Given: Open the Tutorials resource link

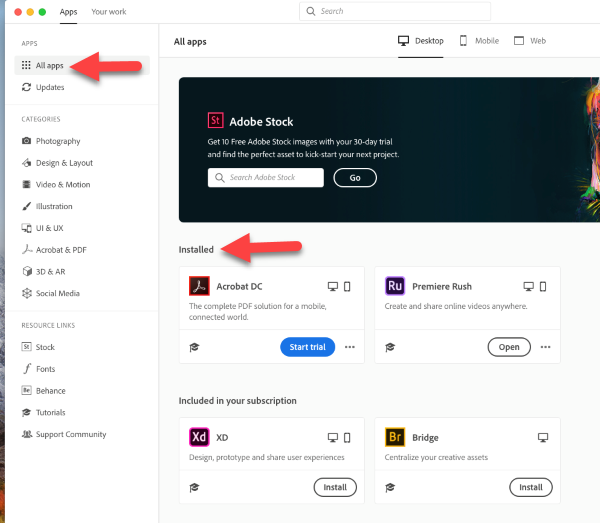Looking at the screenshot, I should click(x=51, y=413).
